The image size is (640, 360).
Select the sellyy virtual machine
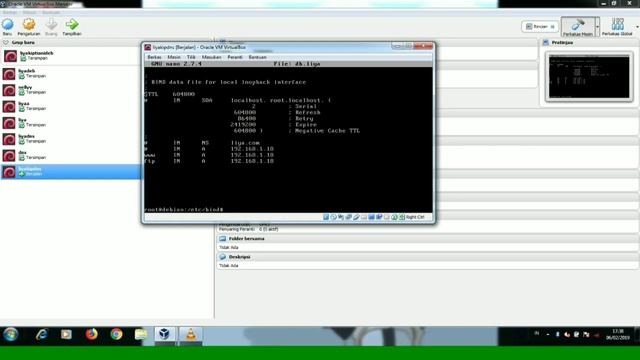71,90
